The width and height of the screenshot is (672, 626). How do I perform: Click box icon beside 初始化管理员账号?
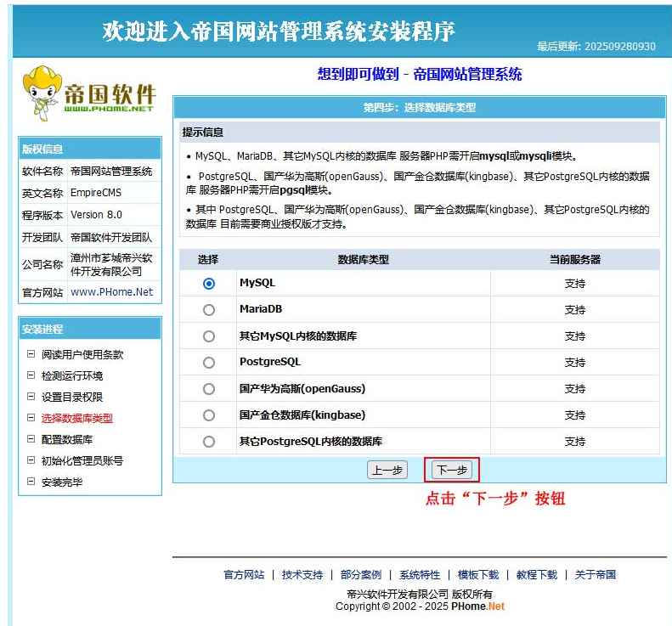[x=31, y=460]
